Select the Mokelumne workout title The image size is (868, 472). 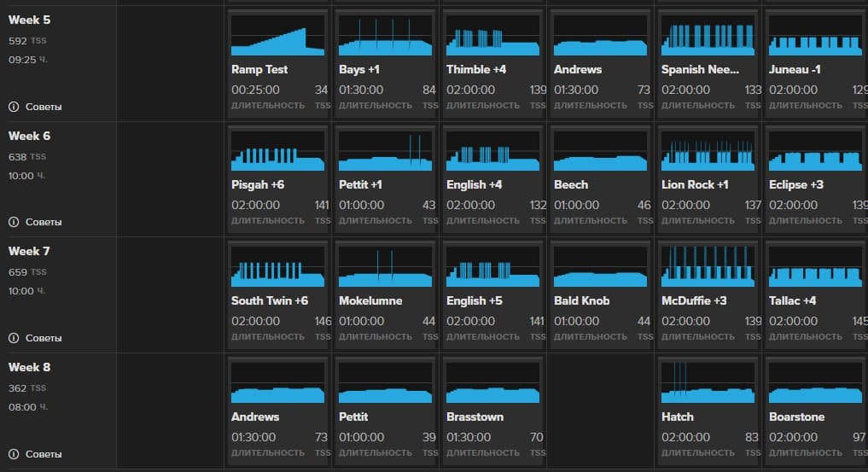[x=370, y=300]
